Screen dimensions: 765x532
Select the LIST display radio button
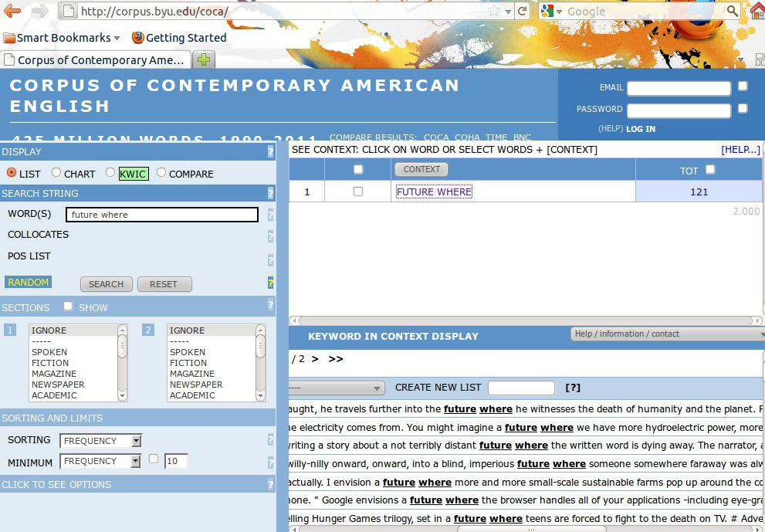point(12,172)
